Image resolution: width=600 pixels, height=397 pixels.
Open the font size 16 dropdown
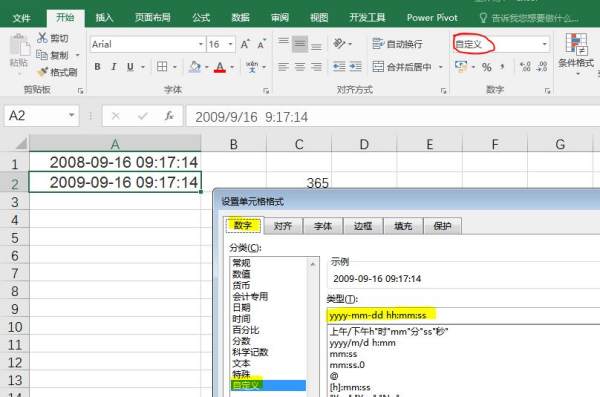pos(230,44)
